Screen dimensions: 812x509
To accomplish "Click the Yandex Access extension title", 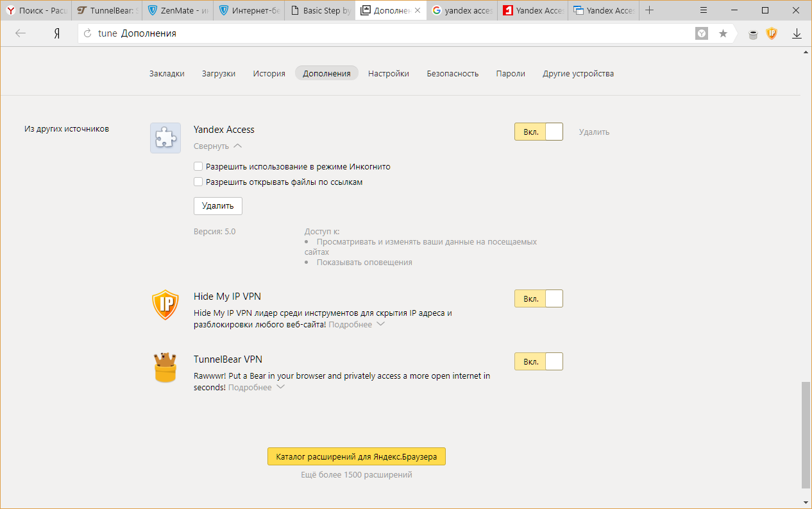I will coord(224,129).
